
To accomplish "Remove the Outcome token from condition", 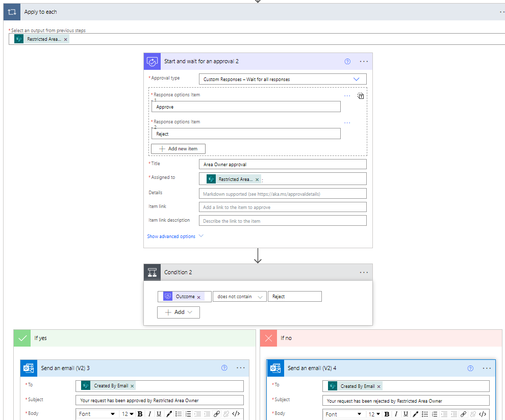I will click(x=199, y=297).
